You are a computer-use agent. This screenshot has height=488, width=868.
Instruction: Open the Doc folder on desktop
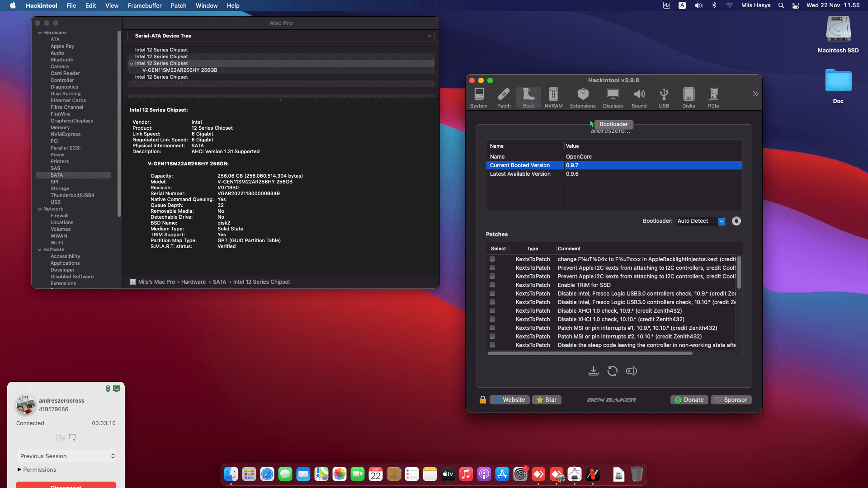pos(838,86)
